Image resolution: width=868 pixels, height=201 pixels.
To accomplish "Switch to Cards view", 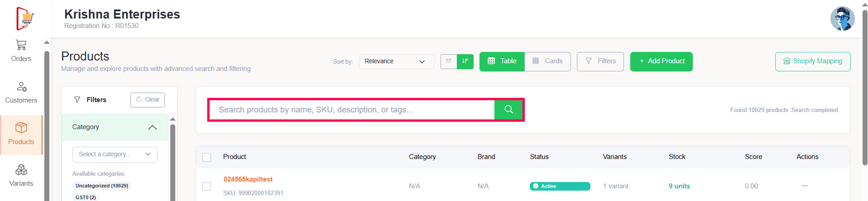I will [x=547, y=61].
